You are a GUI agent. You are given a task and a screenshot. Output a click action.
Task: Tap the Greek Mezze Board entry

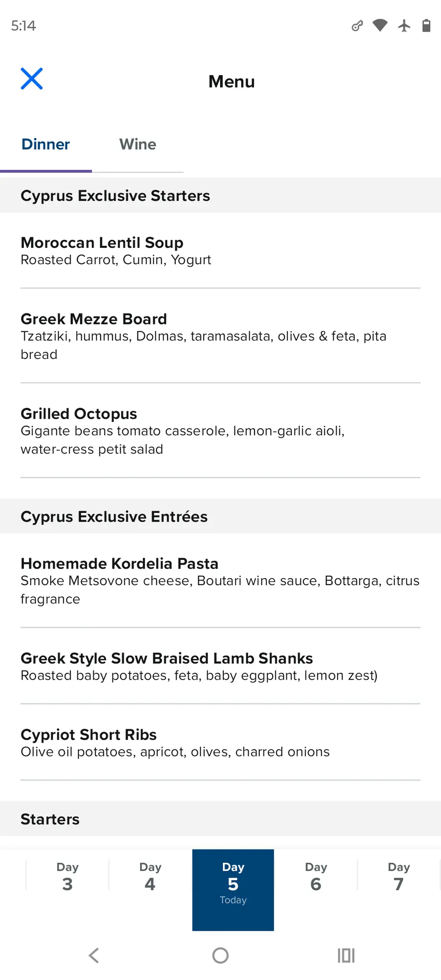point(220,336)
